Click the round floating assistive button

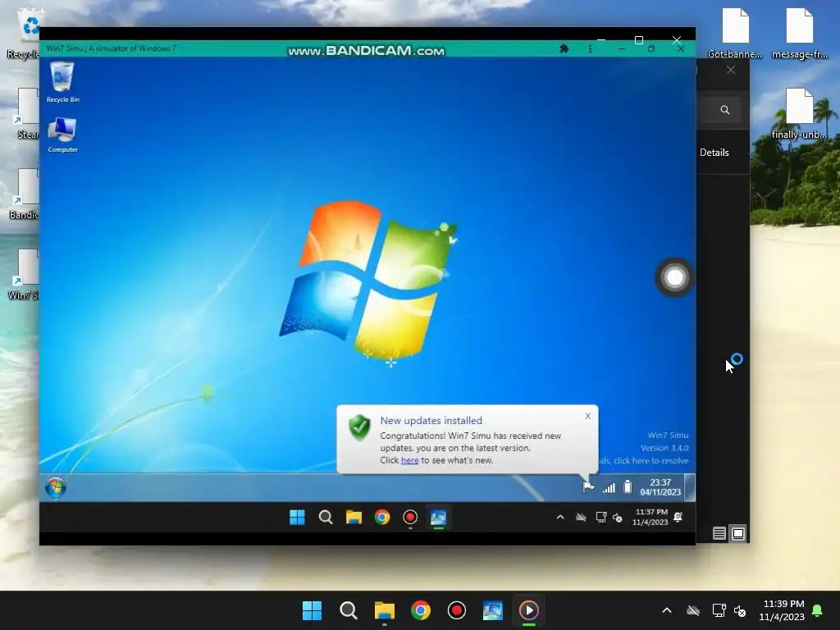pyautogui.click(x=674, y=277)
